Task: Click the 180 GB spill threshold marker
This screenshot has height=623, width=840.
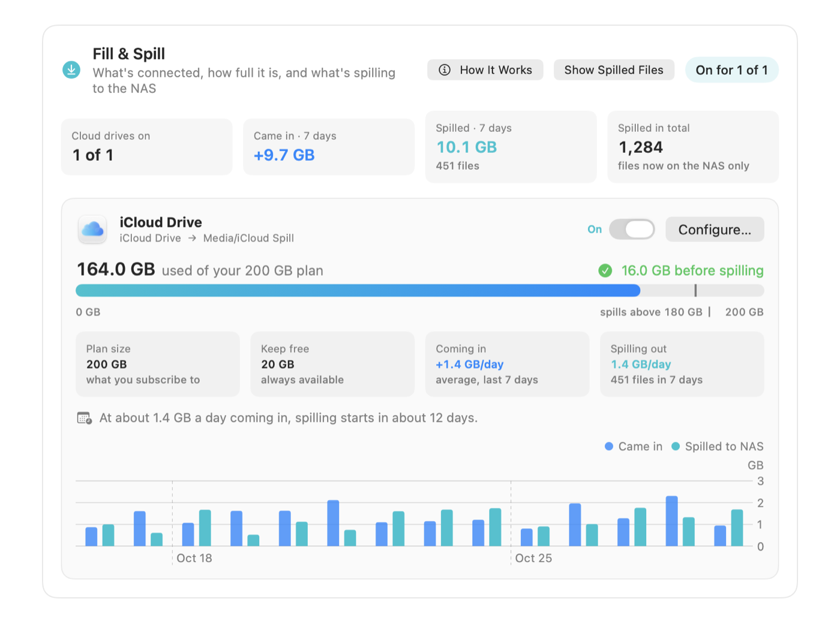Action: 695,291
